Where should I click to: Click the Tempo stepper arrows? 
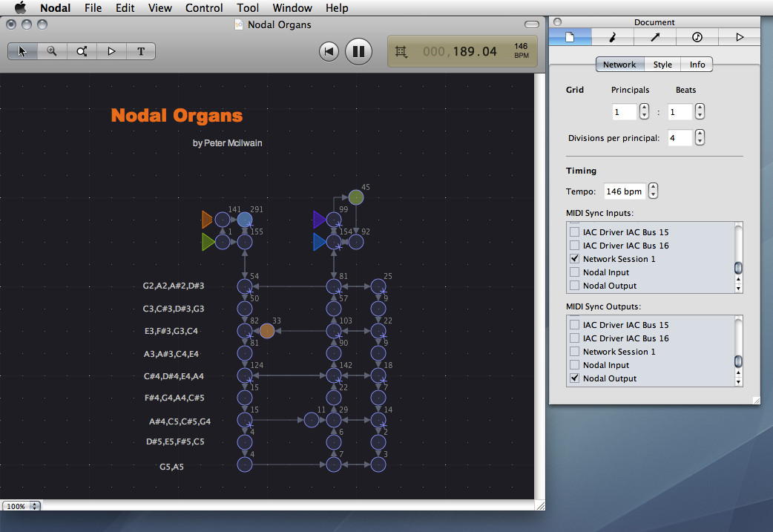point(654,191)
